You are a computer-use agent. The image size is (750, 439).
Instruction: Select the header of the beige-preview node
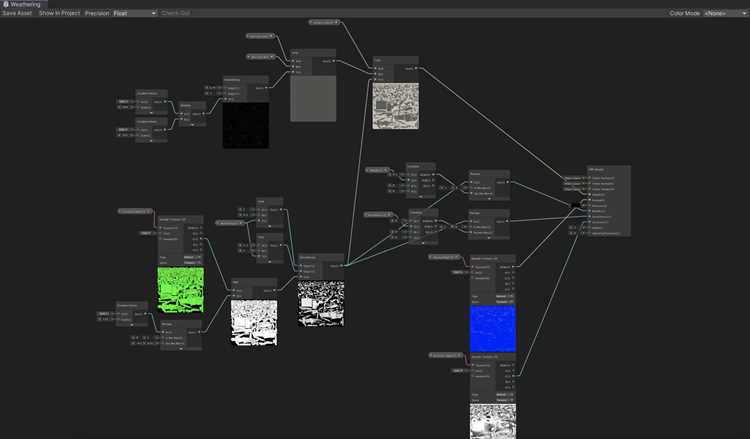(396, 60)
